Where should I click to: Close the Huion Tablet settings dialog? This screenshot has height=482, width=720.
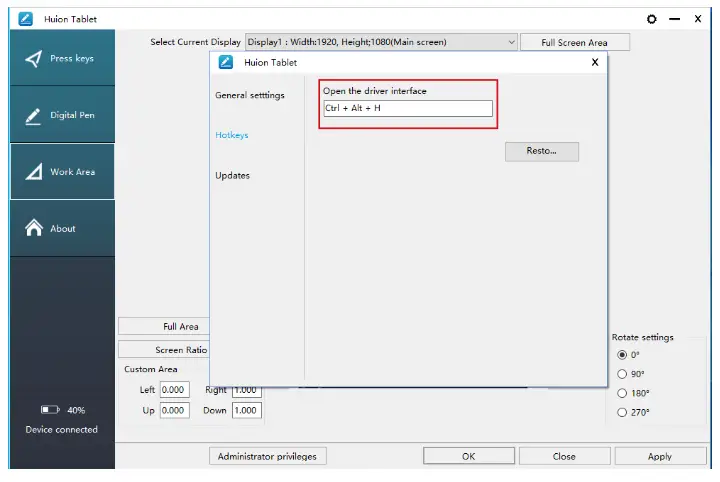[x=595, y=62]
